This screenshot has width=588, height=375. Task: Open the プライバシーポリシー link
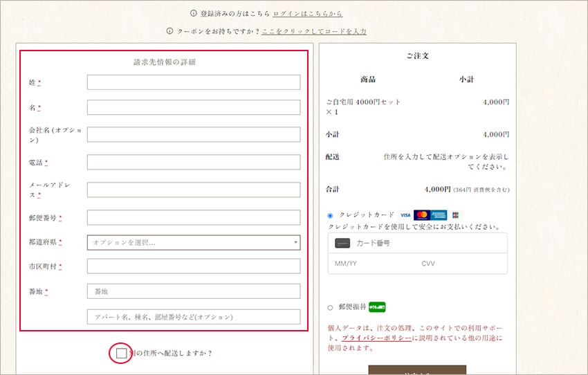[376, 338]
